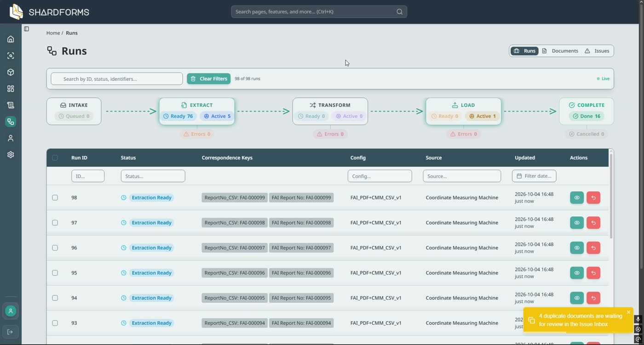
Task: View run 97 with the eye icon
Action: (577, 223)
